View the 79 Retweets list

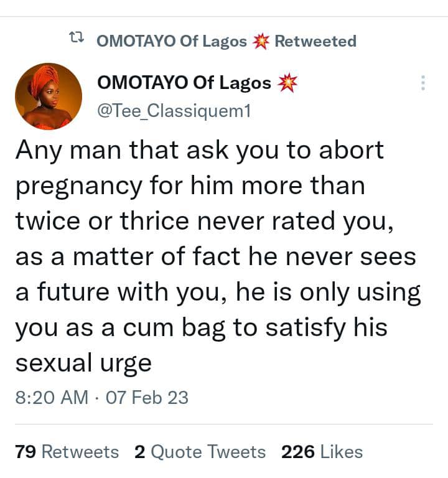click(67, 452)
